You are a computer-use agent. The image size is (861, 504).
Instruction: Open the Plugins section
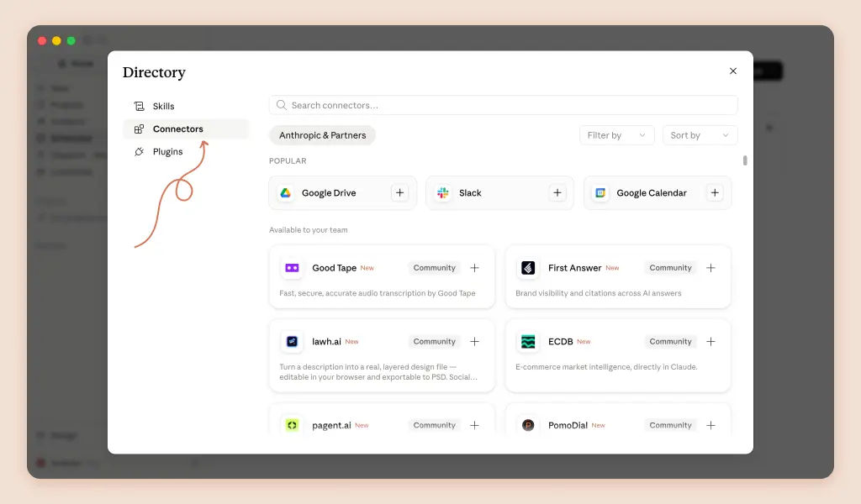tap(186, 151)
